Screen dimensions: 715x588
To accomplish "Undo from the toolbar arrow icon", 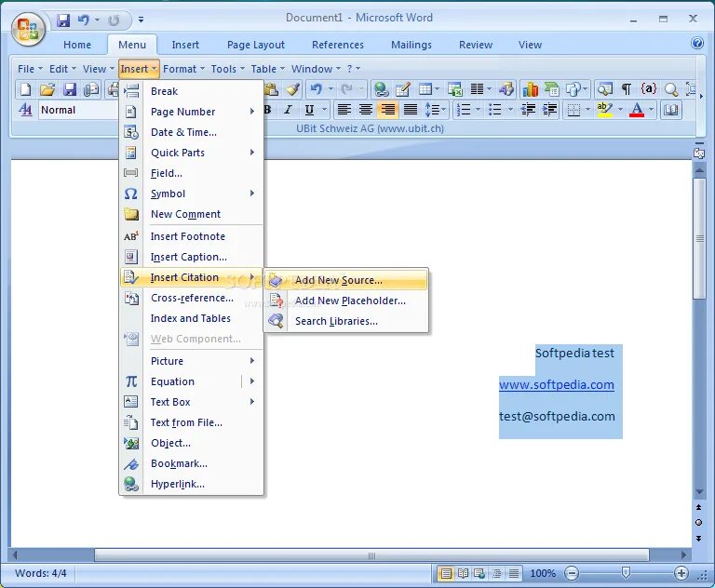I will 316,89.
